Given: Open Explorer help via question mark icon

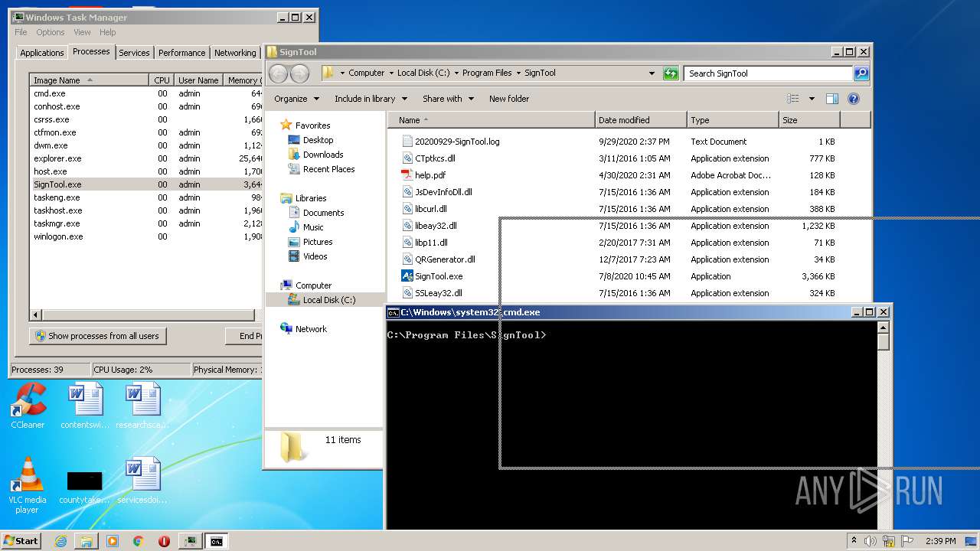Looking at the screenshot, I should (x=854, y=99).
